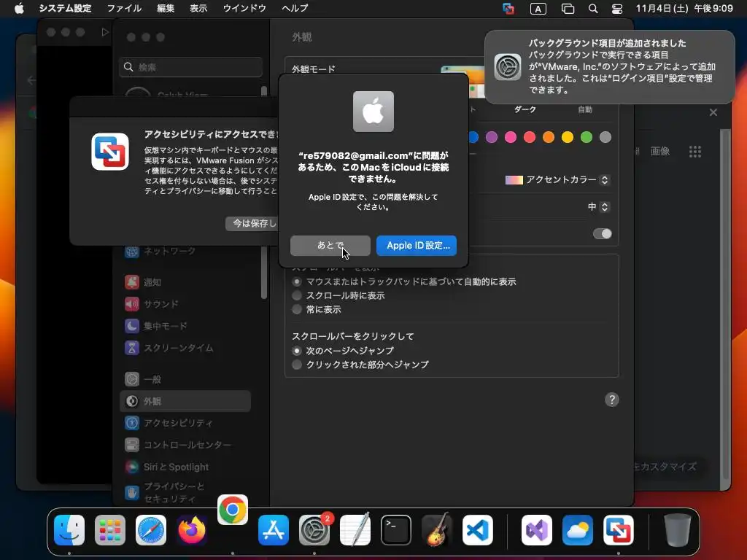
Task: Open the ウインドウ menu
Action: coord(244,8)
